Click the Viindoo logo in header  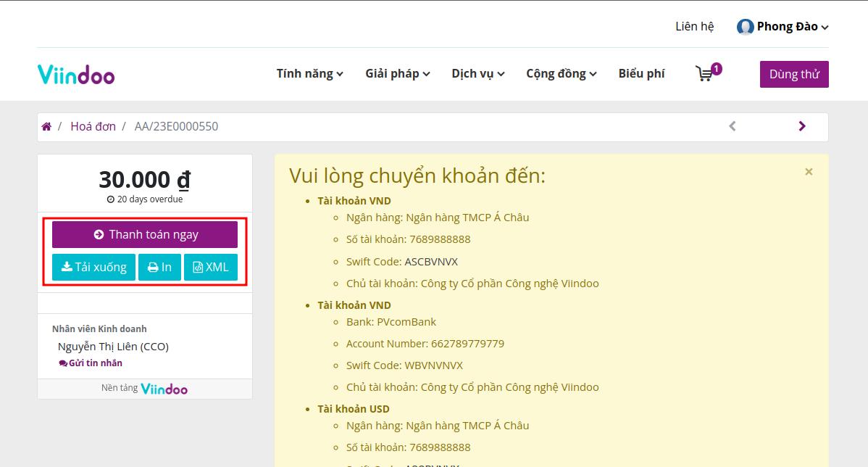coord(76,74)
